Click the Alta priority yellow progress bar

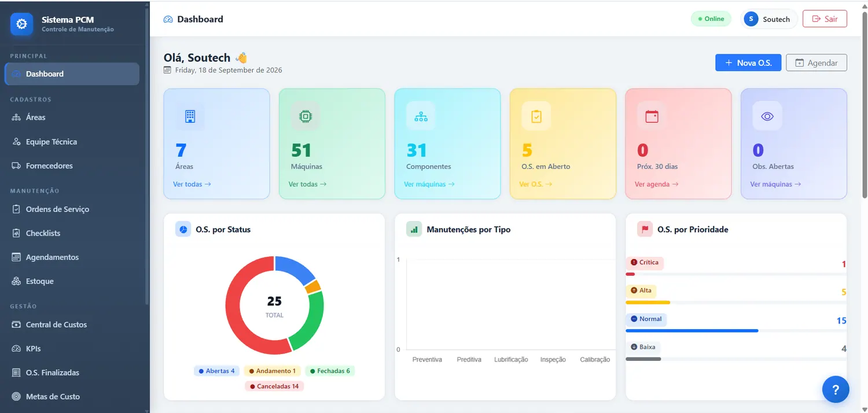tap(648, 303)
